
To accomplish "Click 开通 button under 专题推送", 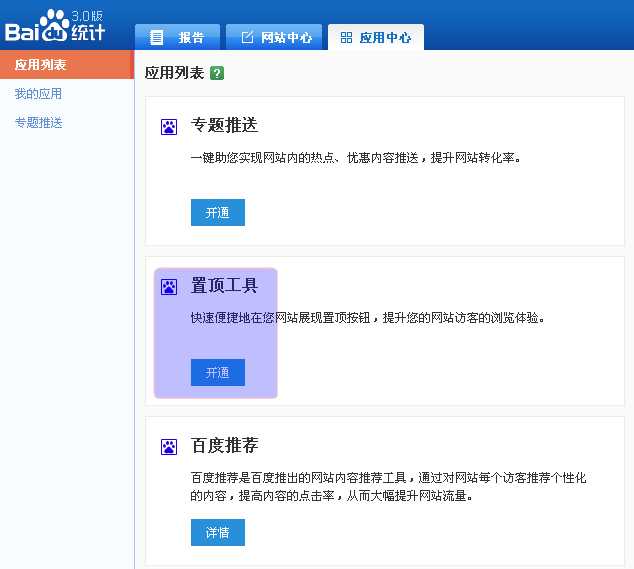I will (218, 212).
